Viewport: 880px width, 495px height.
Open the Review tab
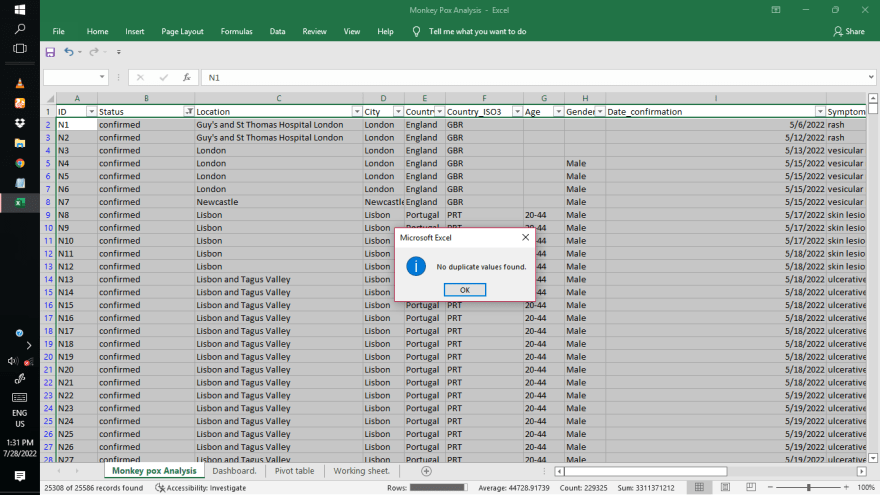(314, 31)
